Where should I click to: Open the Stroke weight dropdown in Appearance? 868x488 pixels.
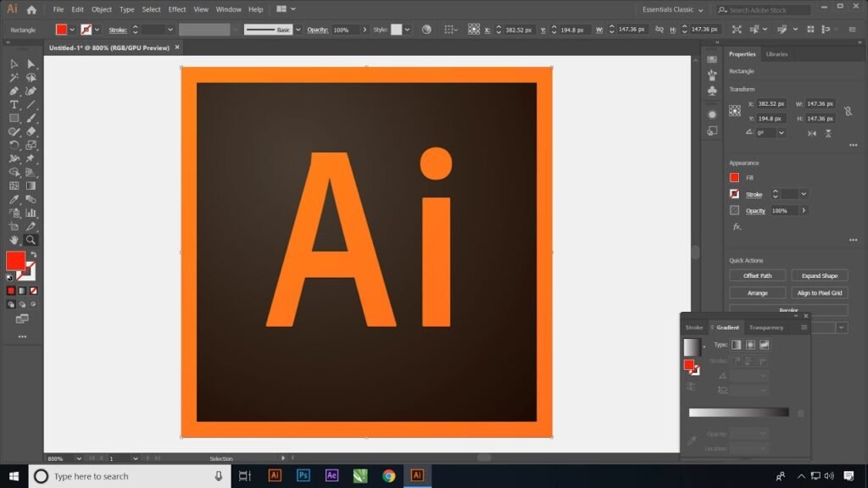[x=804, y=194]
